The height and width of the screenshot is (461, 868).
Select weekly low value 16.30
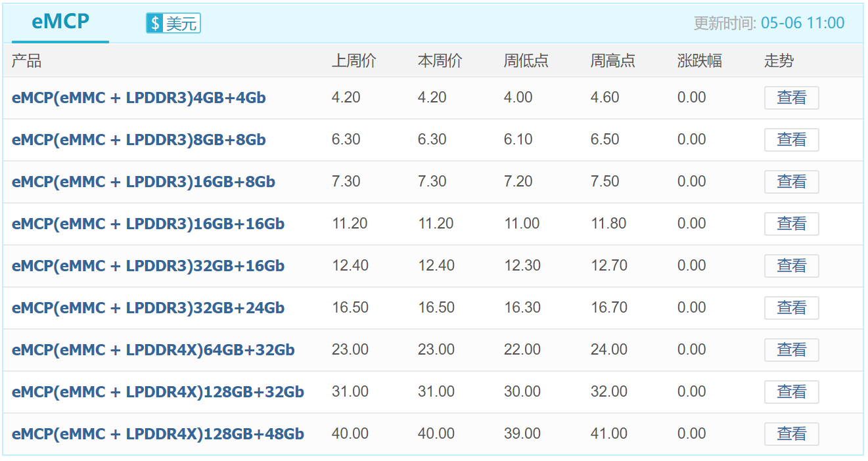pos(522,307)
